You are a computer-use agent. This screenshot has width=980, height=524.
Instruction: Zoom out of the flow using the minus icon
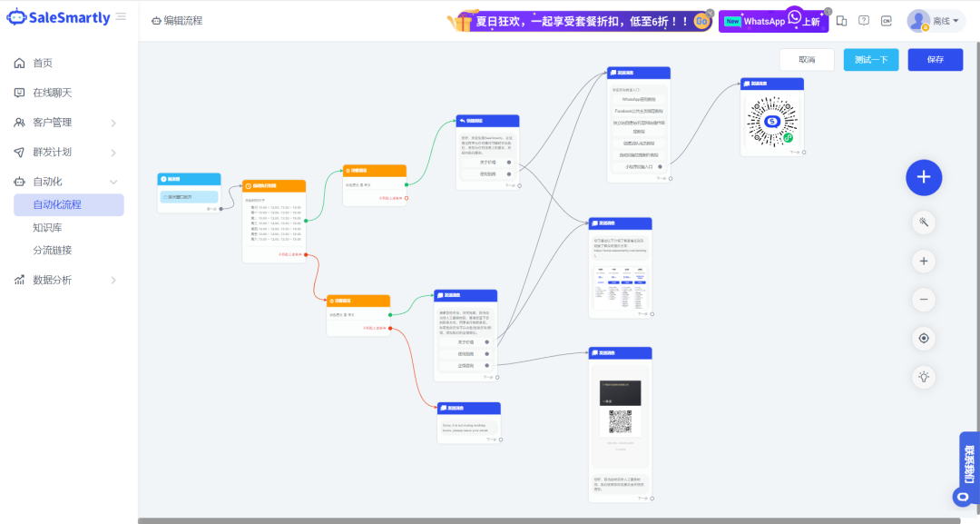923,299
